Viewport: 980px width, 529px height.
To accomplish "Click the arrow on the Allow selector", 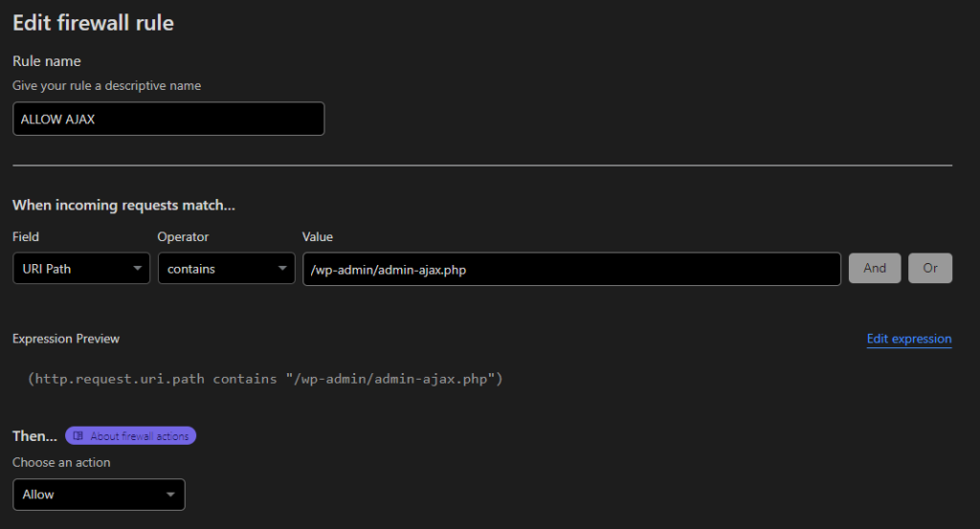I will tap(170, 495).
